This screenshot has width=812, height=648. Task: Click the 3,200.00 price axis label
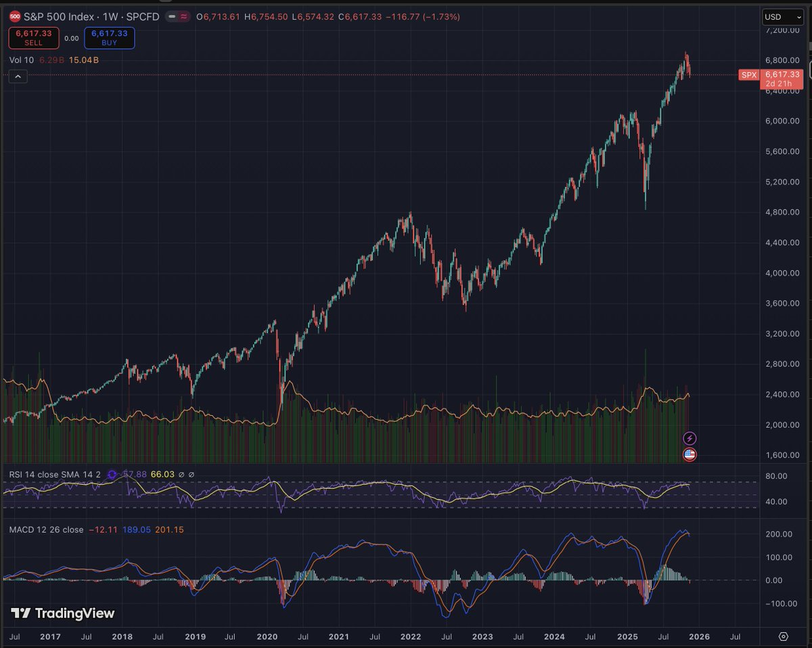(x=782, y=334)
